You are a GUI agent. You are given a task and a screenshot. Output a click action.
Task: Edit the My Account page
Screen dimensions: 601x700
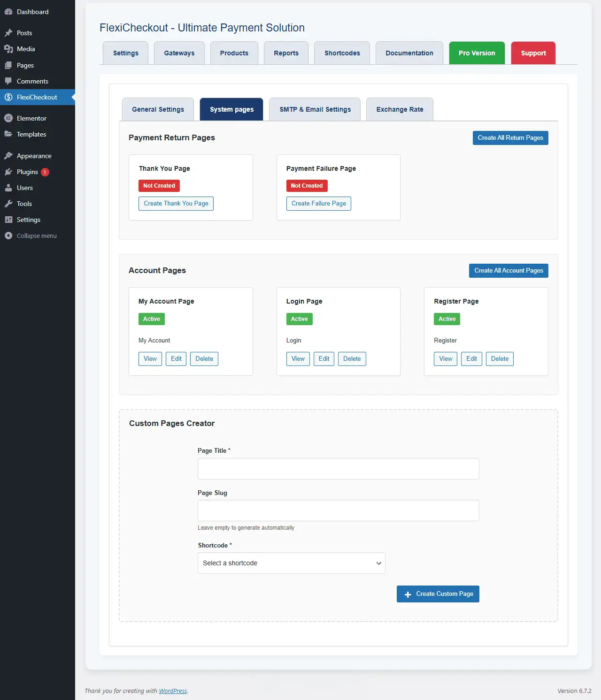tap(176, 359)
